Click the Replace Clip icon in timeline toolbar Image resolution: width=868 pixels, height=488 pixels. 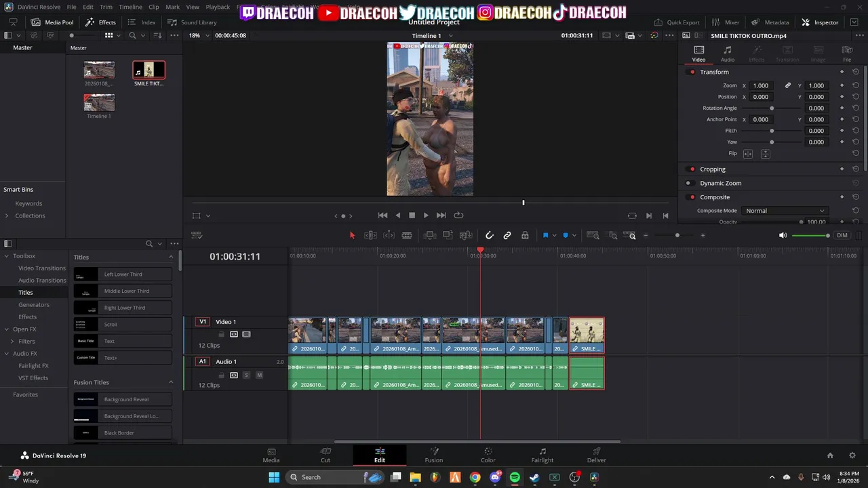[x=466, y=235]
